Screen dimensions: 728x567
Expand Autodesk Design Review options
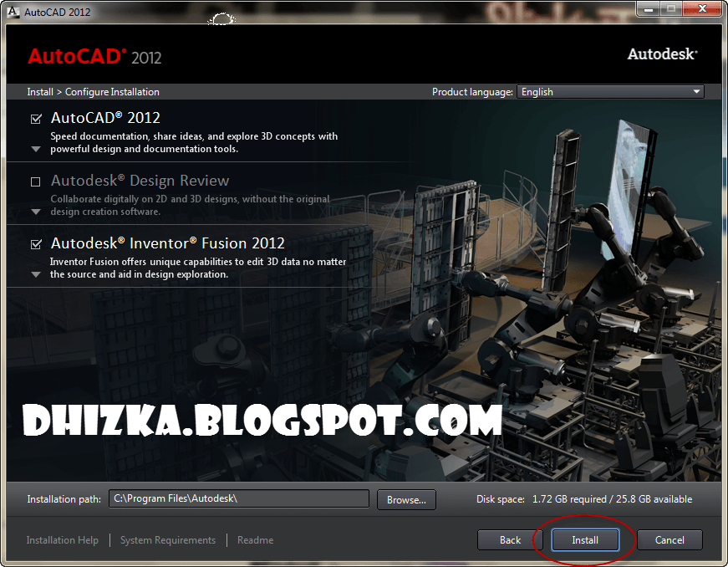(x=34, y=212)
